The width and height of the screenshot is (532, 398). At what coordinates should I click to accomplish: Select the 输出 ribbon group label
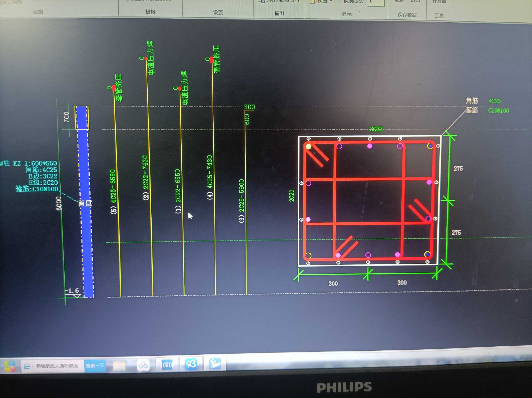[x=279, y=13]
